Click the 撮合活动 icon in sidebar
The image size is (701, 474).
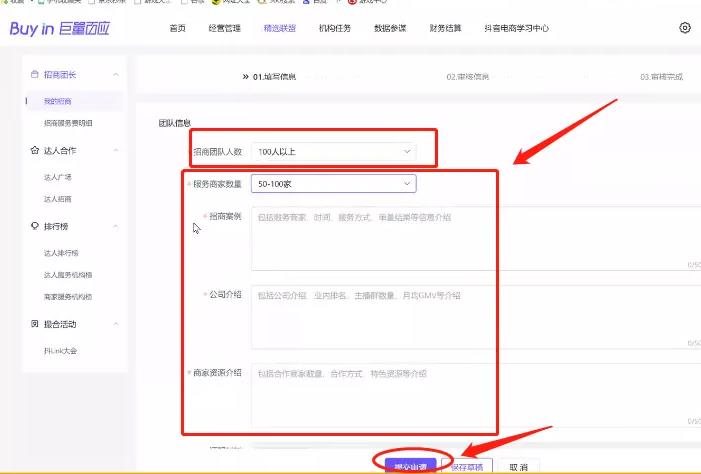tap(35, 324)
